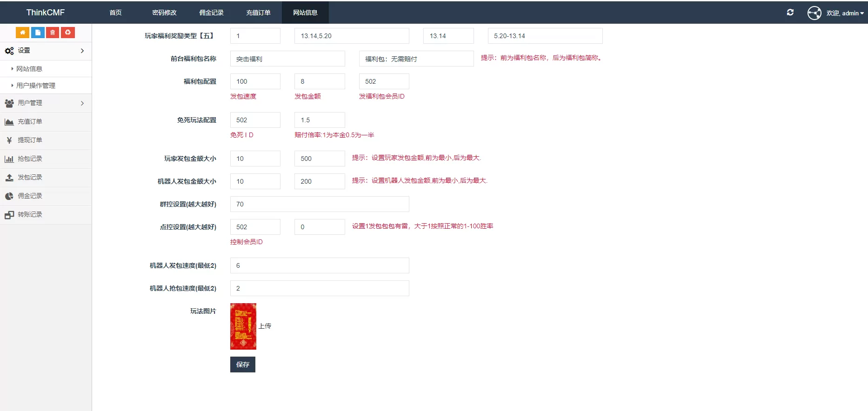
Task: Click the 上传 link beside image
Action: click(x=265, y=326)
